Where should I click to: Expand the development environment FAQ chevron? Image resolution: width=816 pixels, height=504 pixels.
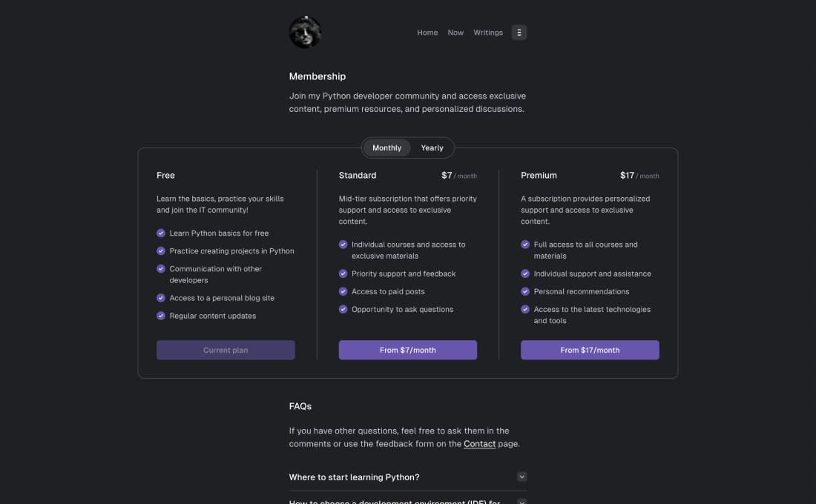521,502
